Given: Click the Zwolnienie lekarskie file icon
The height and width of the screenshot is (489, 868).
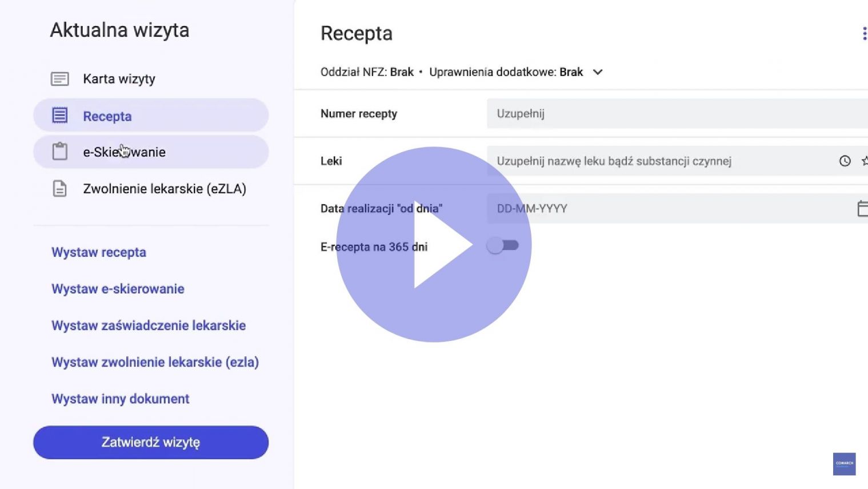Looking at the screenshot, I should coord(59,189).
